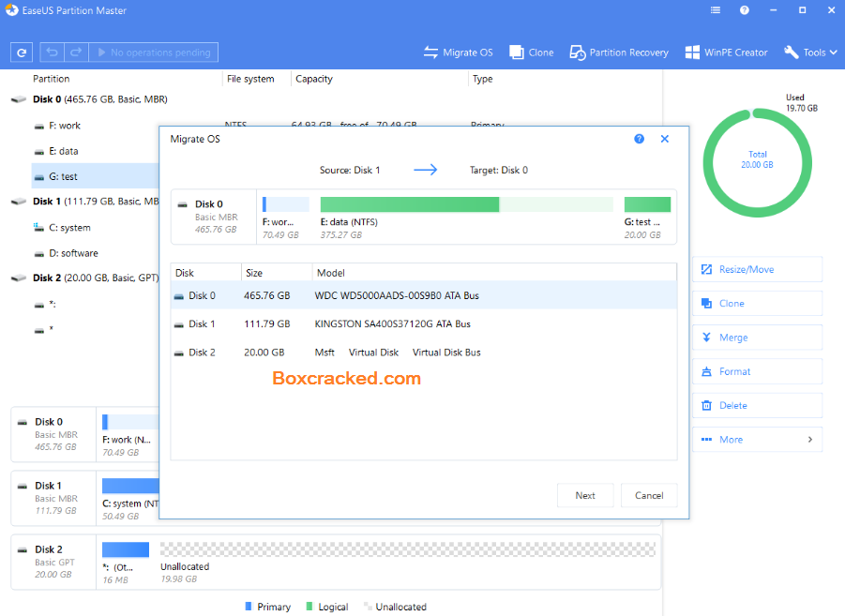This screenshot has width=845, height=616.
Task: Click Size column header in dialog table
Action: click(x=254, y=273)
